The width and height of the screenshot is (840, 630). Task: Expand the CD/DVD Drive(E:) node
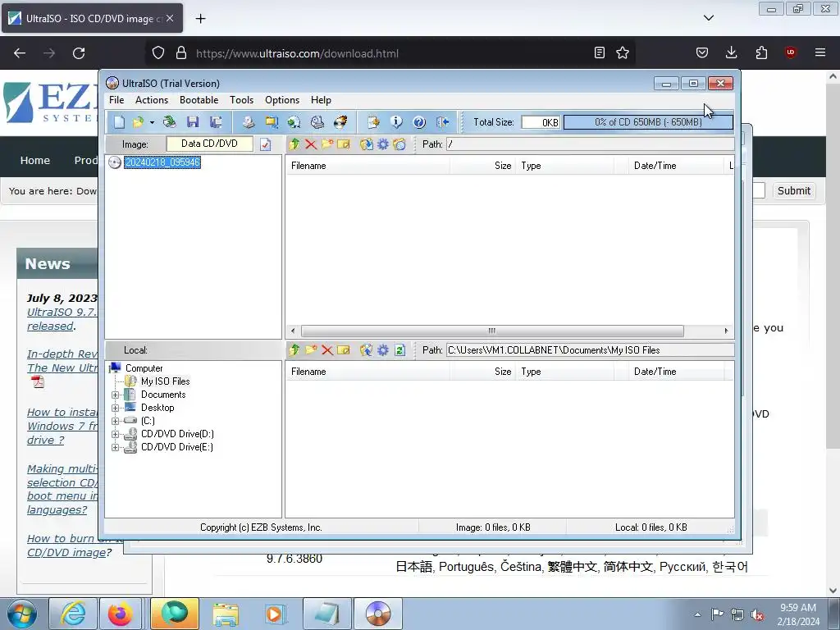click(115, 447)
